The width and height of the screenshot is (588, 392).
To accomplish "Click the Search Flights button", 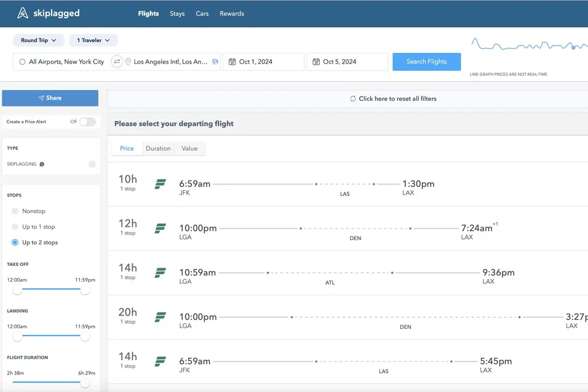I will coord(427,61).
